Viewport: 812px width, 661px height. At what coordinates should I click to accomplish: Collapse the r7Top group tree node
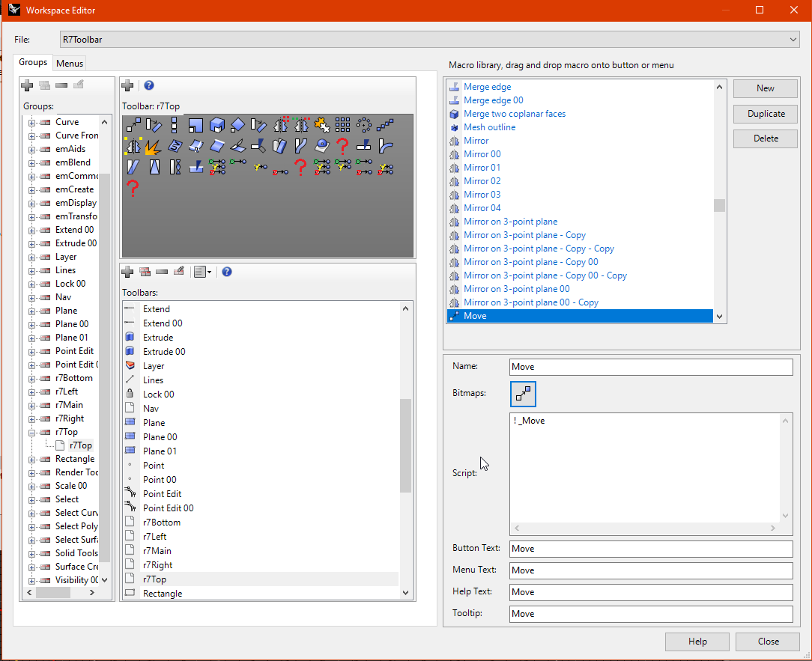[x=32, y=433]
